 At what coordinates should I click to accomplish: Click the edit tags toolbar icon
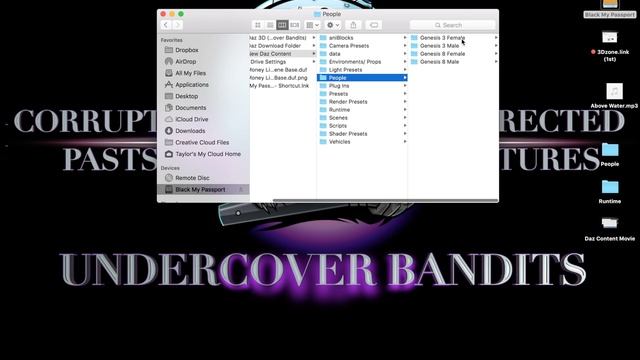click(373, 25)
